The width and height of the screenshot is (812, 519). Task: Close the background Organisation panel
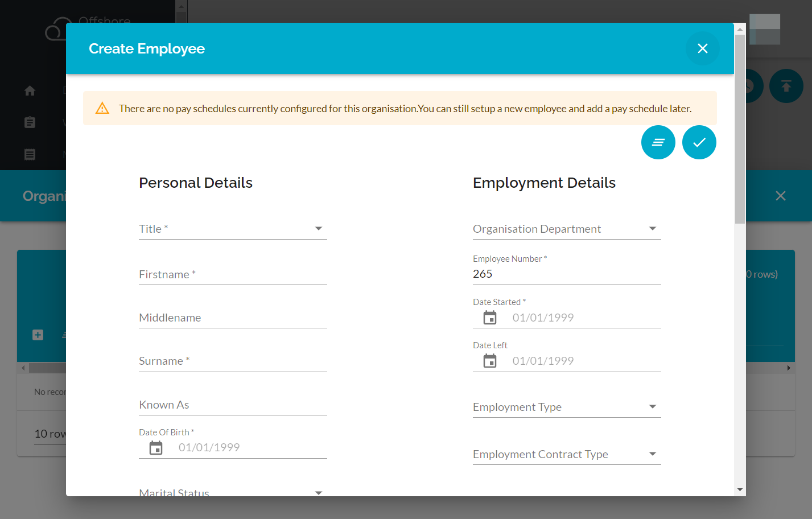[x=781, y=196]
